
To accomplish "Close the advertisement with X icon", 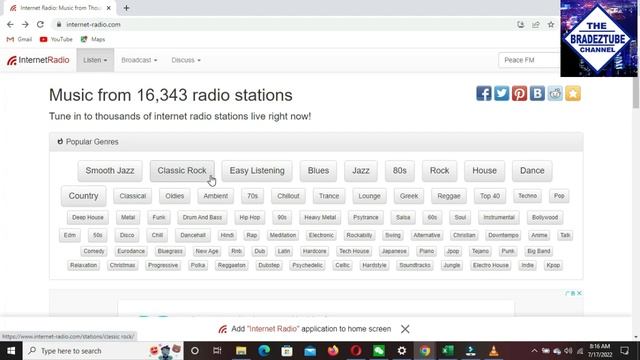I will [579, 293].
